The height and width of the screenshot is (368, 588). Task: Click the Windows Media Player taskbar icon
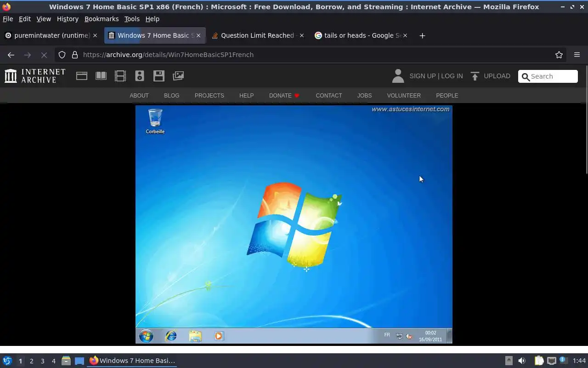coord(219,336)
